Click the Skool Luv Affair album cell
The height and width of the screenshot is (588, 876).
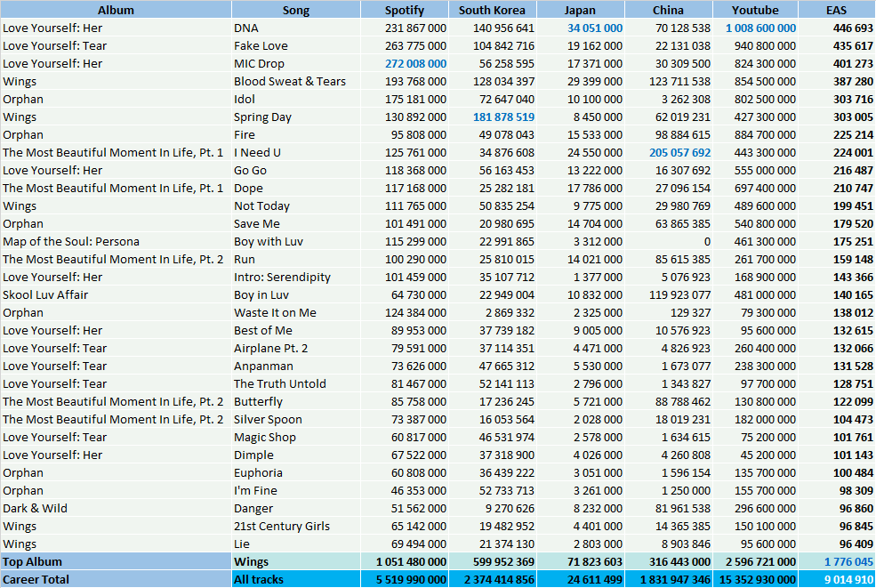116,294
